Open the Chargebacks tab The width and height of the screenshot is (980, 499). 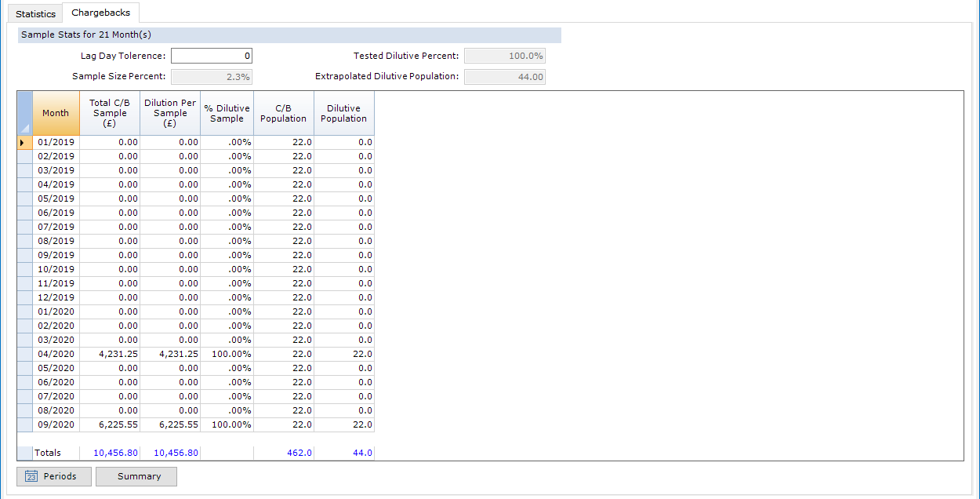point(100,12)
